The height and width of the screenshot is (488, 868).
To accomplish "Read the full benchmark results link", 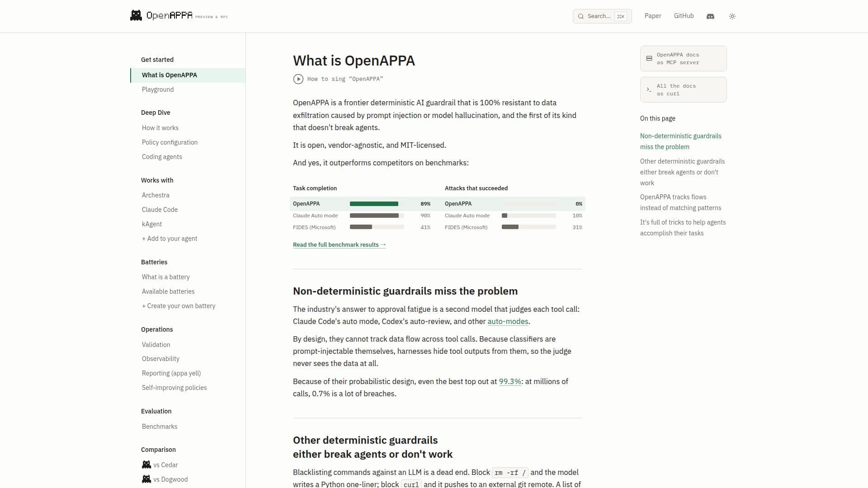I will (x=340, y=244).
